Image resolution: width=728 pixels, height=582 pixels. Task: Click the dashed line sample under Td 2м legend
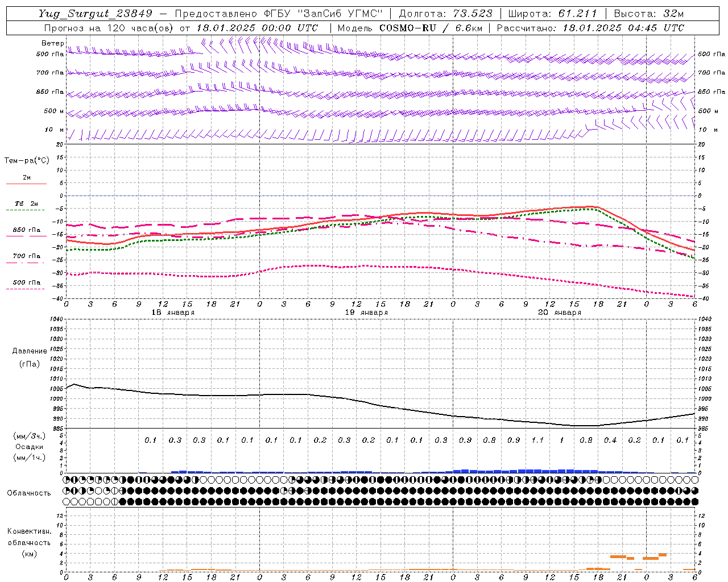click(x=25, y=210)
